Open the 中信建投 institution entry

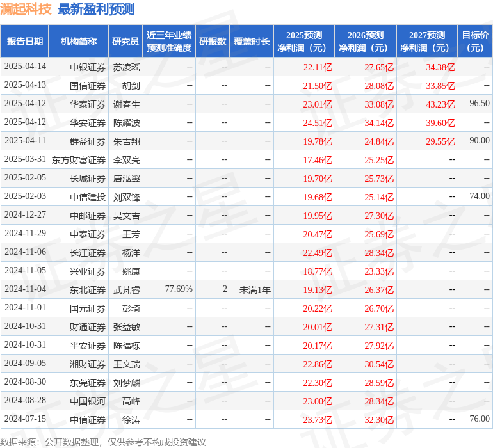pos(87,197)
